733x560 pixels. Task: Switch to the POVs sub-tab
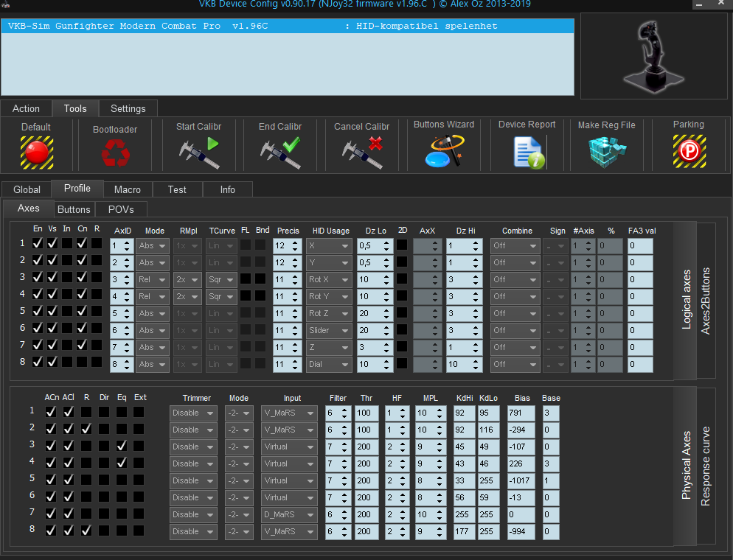click(x=121, y=209)
